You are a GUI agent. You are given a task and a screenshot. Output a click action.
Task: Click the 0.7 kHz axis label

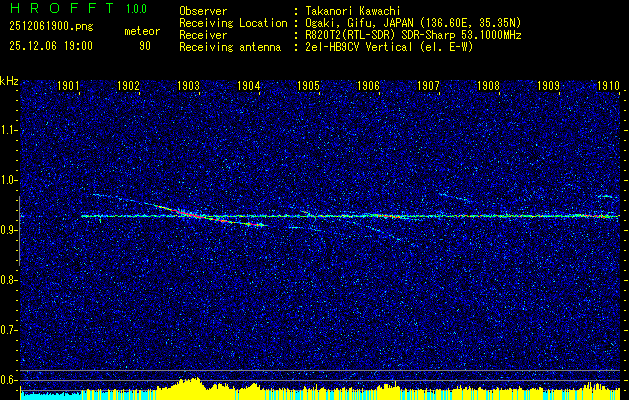click(9, 330)
